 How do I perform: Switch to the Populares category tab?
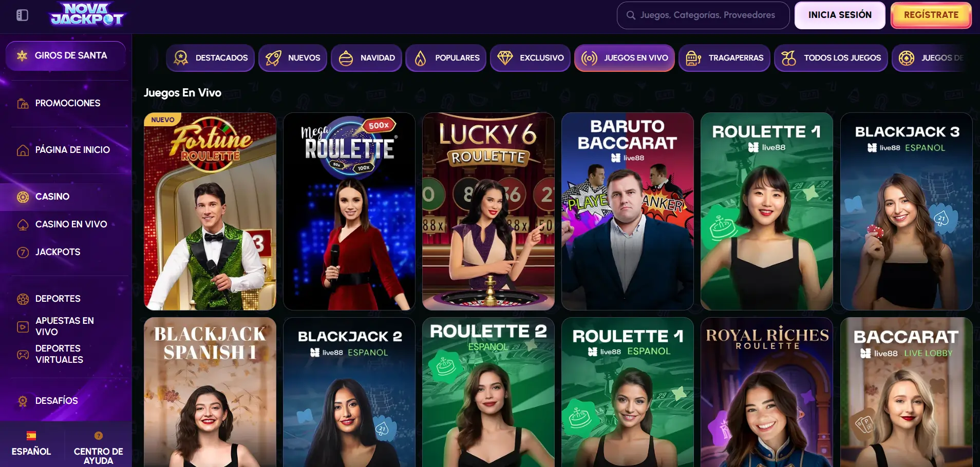[x=446, y=58]
